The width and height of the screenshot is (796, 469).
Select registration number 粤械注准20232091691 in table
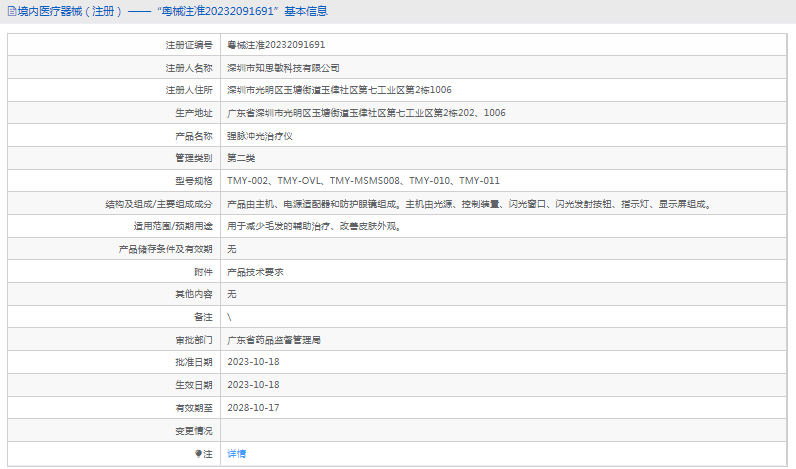[x=276, y=45]
